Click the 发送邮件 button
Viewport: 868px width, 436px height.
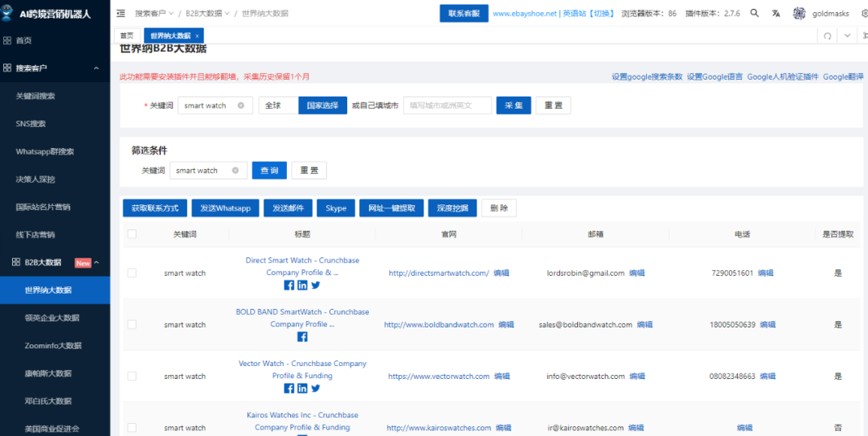288,208
